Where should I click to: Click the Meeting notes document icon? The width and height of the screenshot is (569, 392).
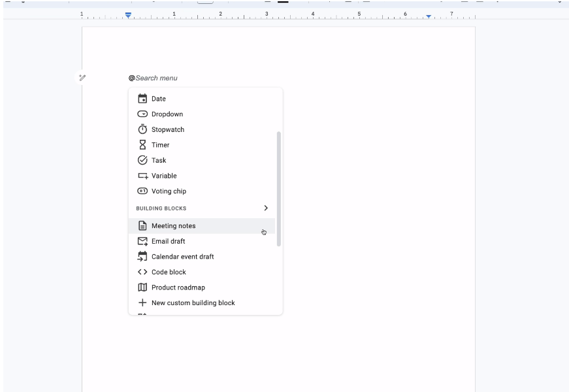tap(142, 226)
